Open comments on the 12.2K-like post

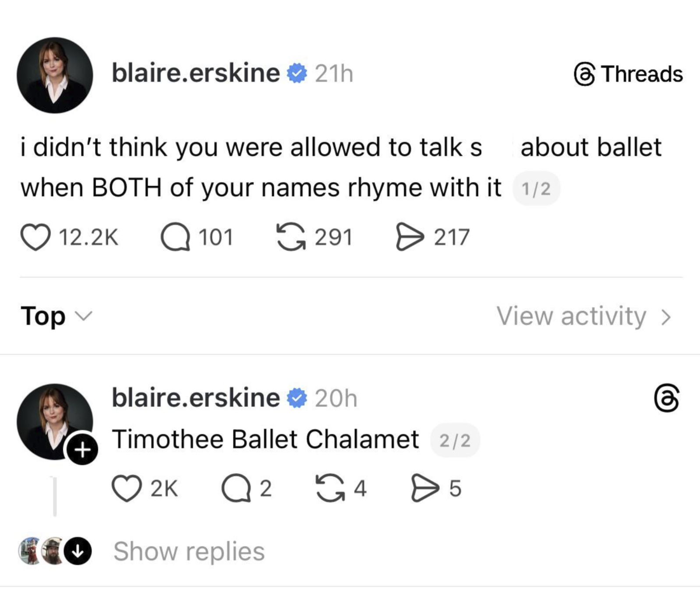175,237
